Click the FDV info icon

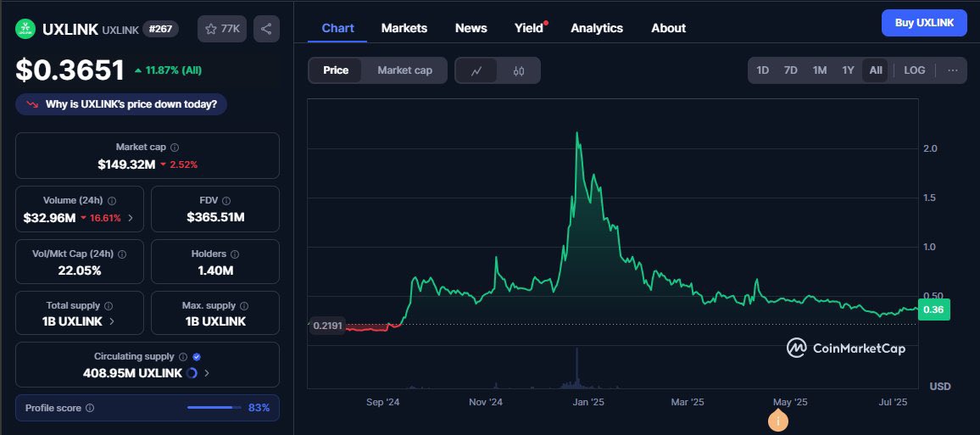[226, 201]
